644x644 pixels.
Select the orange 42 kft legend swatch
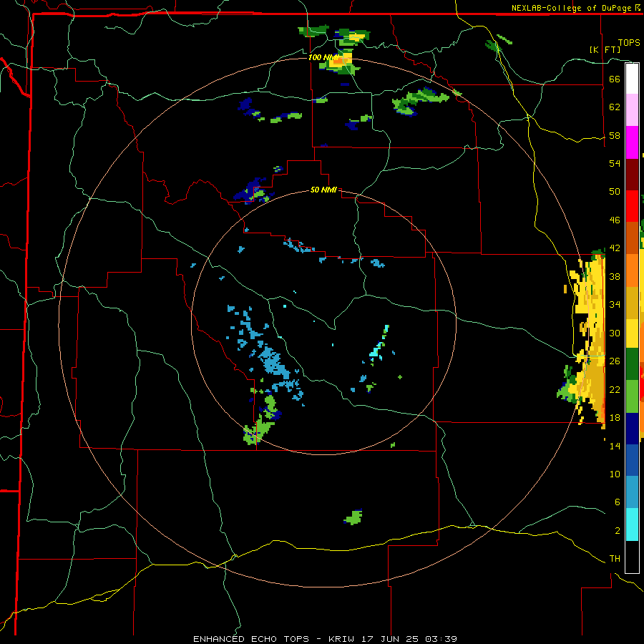(632, 270)
